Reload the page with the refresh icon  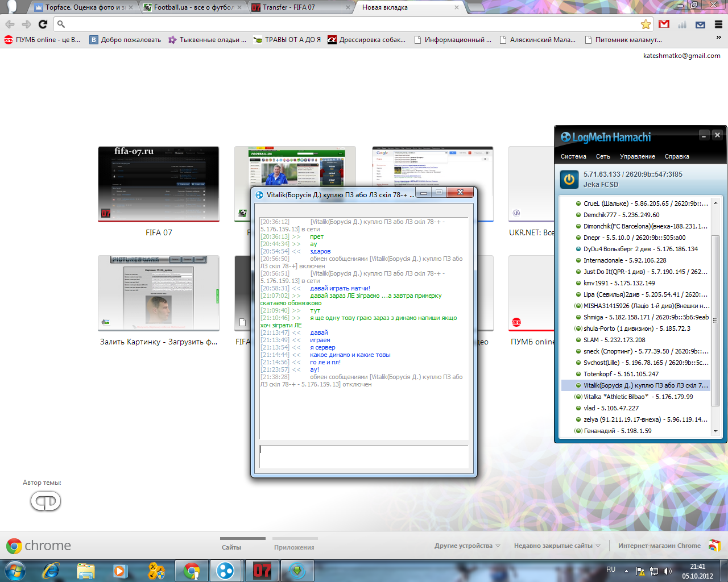pyautogui.click(x=43, y=24)
